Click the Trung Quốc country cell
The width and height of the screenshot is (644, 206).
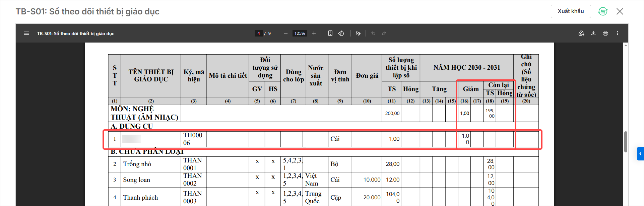[x=315, y=197]
